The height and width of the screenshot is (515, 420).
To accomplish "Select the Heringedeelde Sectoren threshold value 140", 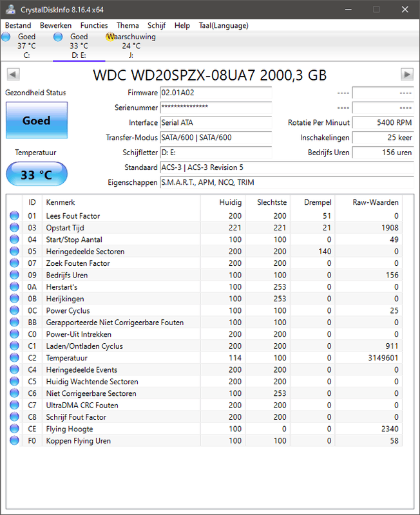I will [325, 252].
